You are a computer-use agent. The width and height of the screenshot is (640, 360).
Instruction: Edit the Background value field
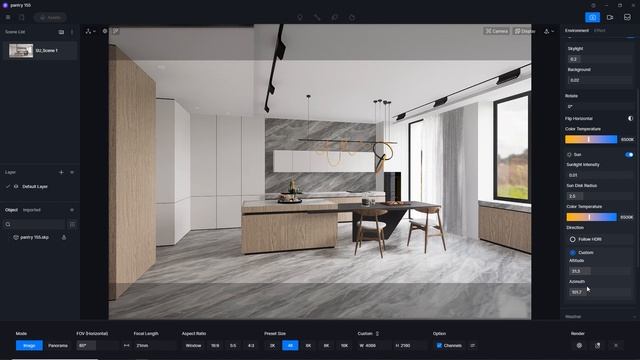[600, 80]
